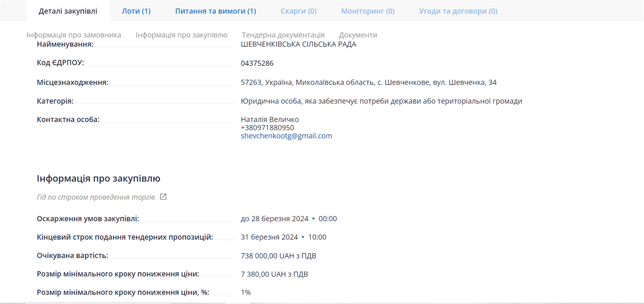
Task: Open the Лоти (1) tab
Action: [x=136, y=11]
